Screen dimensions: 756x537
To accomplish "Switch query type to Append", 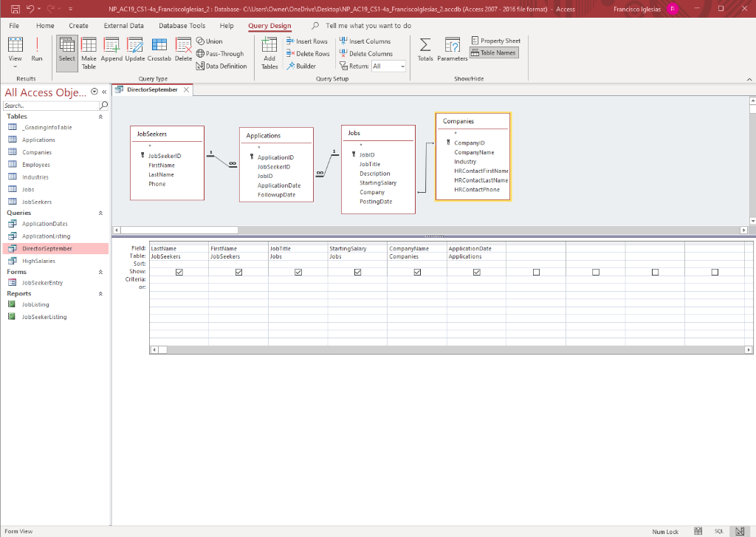I will tap(111, 52).
